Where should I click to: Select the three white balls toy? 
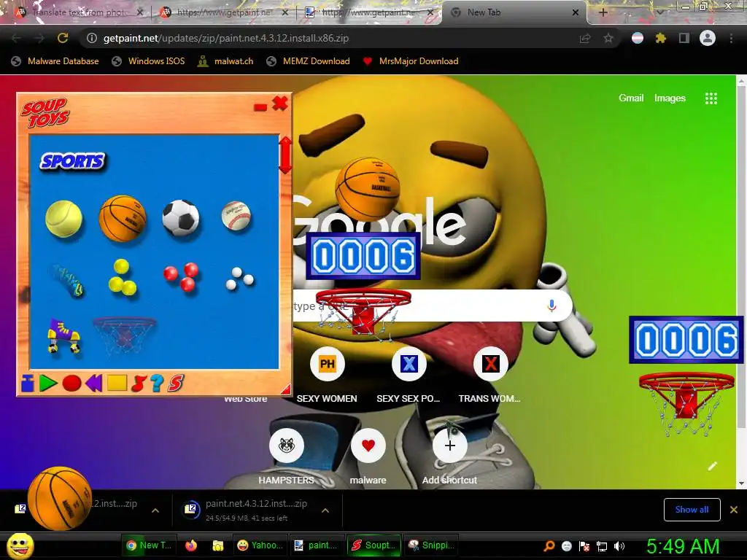click(x=239, y=279)
